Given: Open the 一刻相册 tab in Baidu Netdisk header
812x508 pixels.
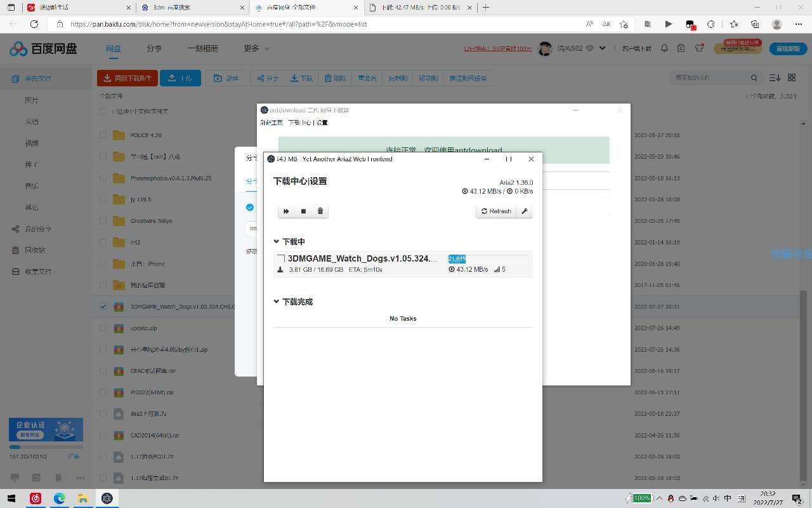Looking at the screenshot, I should [x=202, y=49].
